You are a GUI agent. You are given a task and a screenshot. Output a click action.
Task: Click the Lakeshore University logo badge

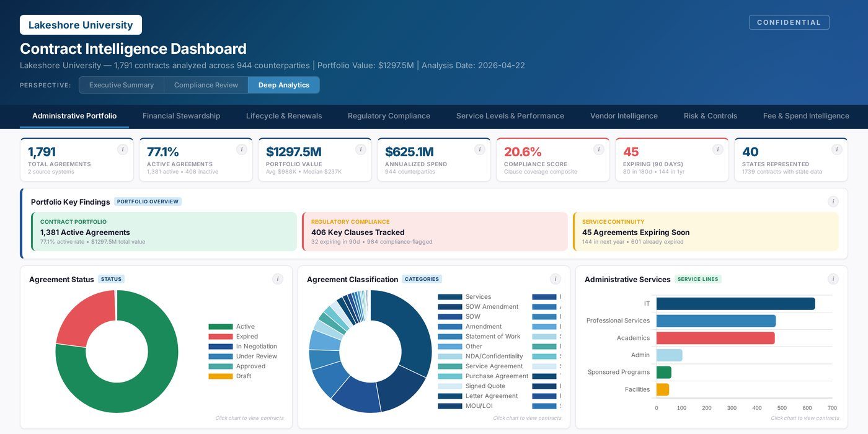81,25
